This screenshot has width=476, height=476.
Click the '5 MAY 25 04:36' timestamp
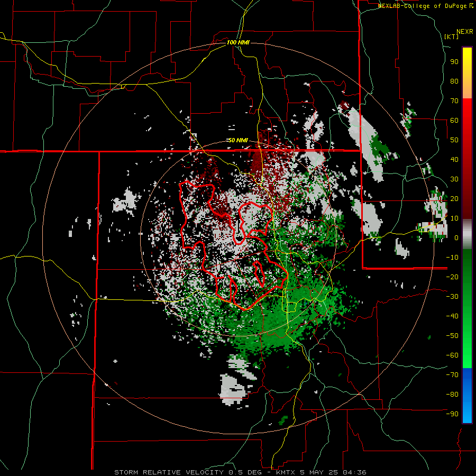tap(333, 472)
